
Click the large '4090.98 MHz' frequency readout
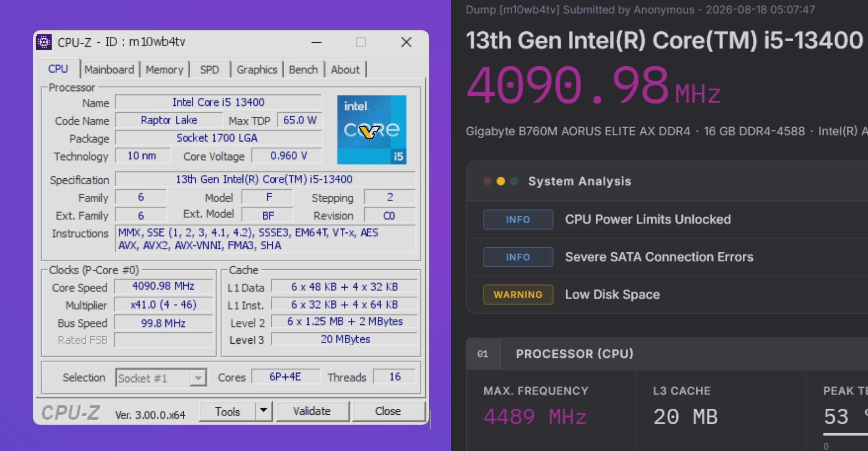click(x=593, y=86)
